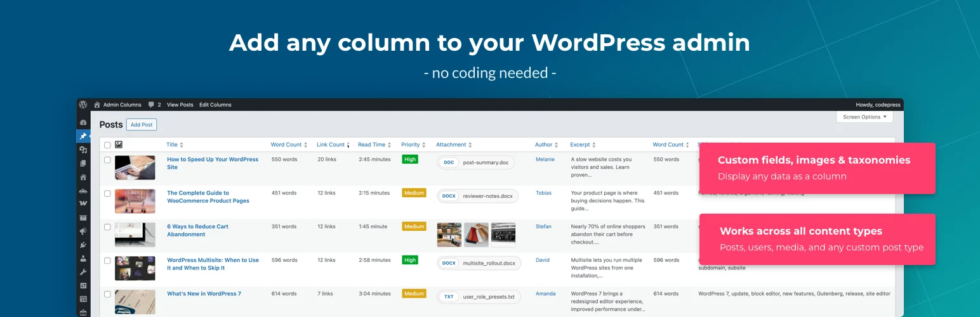Click the 3:04 minutes read time cell
The height and width of the screenshot is (317, 980).
click(374, 294)
